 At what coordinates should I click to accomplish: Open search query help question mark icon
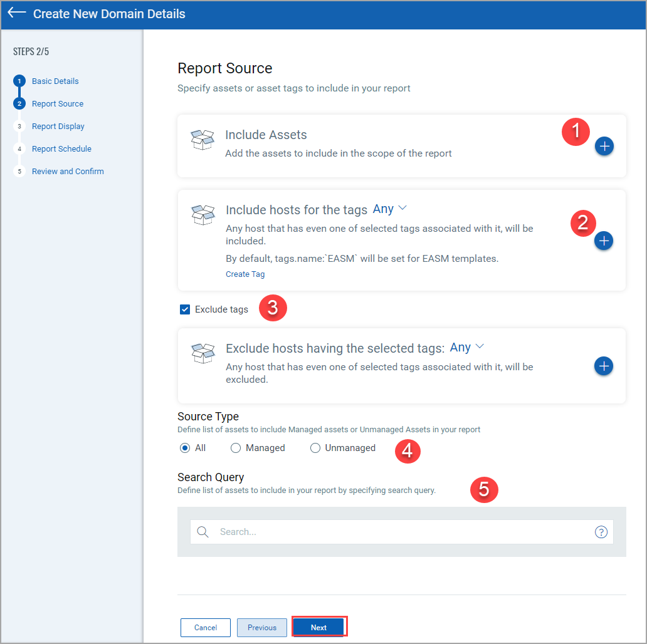point(601,532)
